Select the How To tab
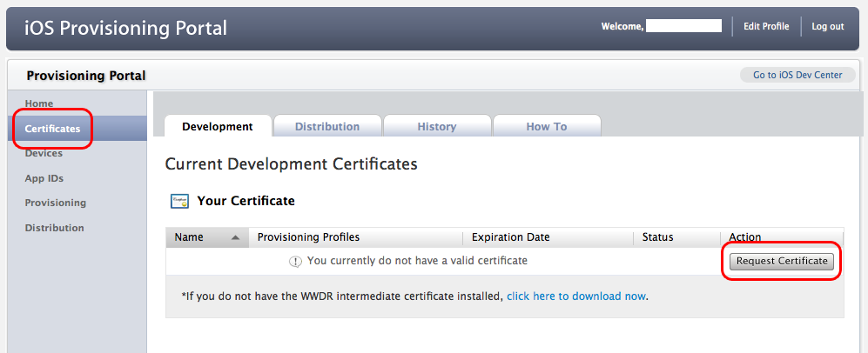The image size is (868, 353). (x=546, y=127)
